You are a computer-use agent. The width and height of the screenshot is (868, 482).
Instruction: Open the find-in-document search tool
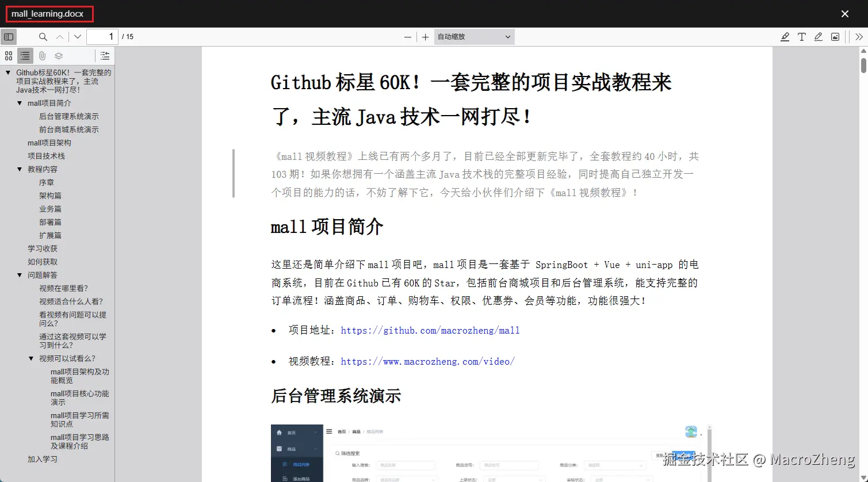tap(43, 37)
